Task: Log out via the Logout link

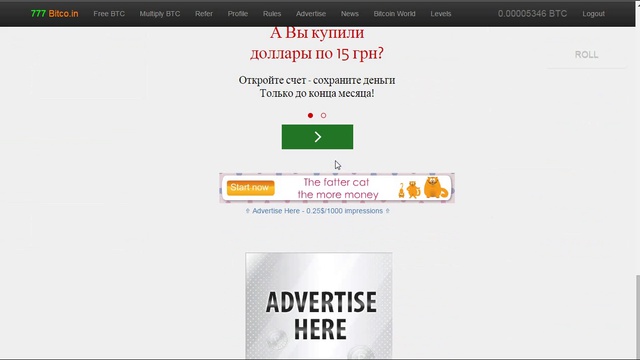Action: (x=593, y=13)
